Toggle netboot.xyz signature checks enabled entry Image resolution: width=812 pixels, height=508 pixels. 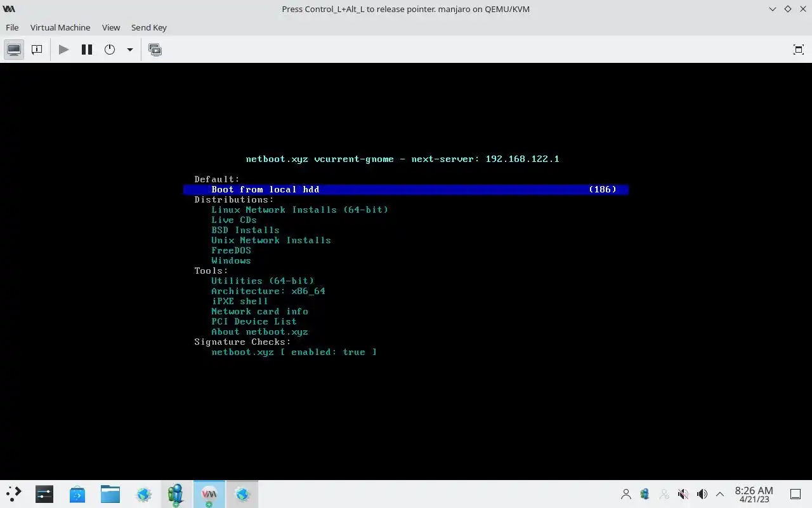(x=294, y=352)
